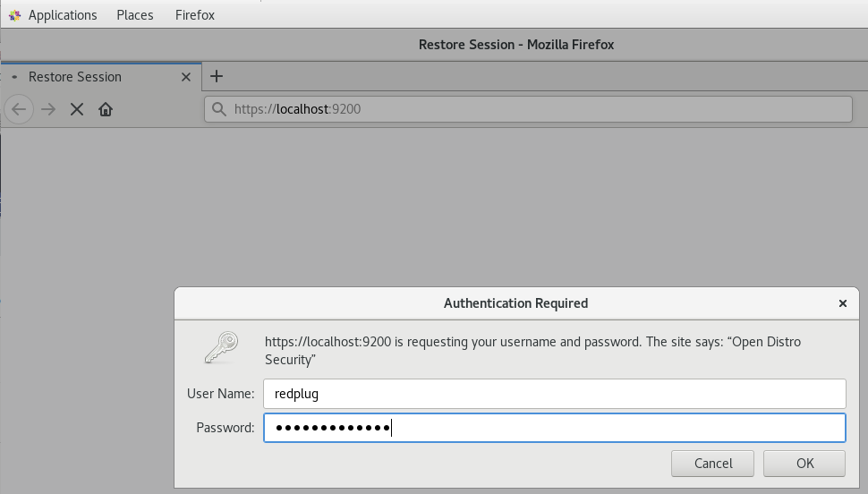868x494 pixels.
Task: Click the browser back arrow button
Action: [19, 109]
